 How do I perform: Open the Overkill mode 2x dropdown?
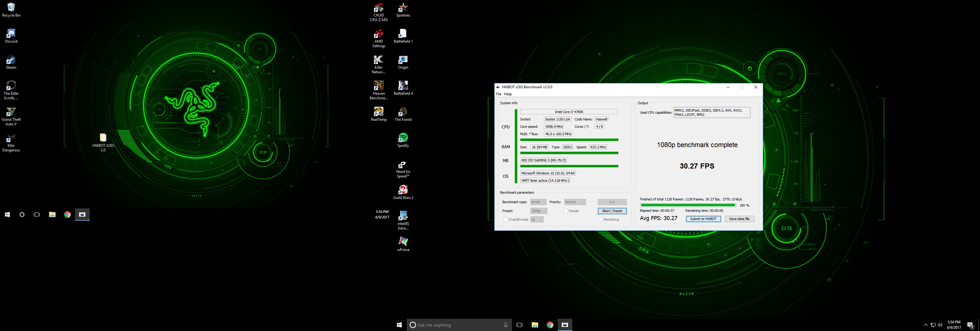click(x=537, y=220)
